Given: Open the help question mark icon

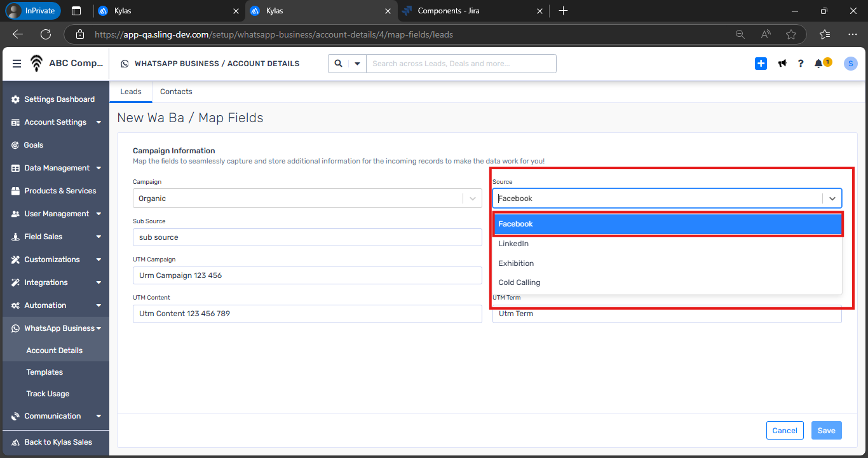Looking at the screenshot, I should click(x=801, y=64).
